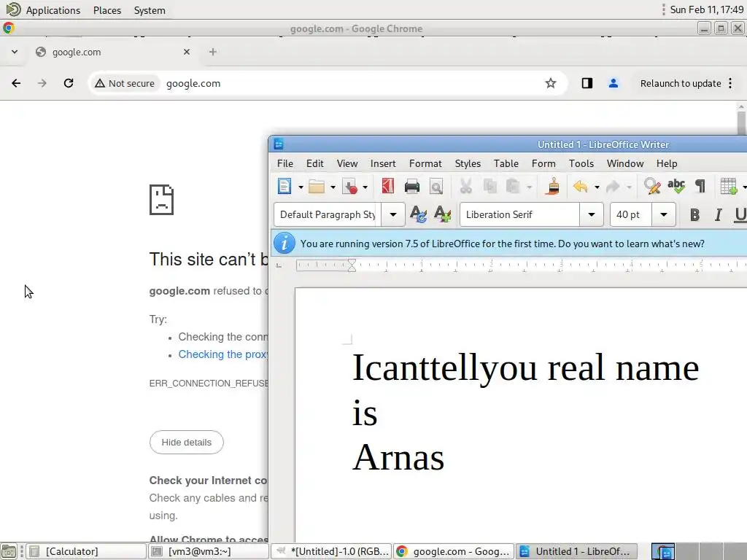The height and width of the screenshot is (560, 747).
Task: Click the show desktop icon in taskbar
Action: [9, 551]
